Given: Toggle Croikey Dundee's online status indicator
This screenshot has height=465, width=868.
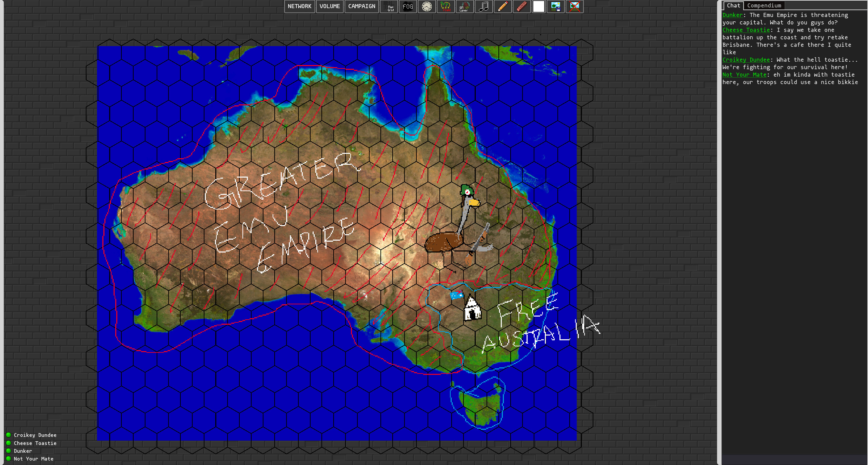Looking at the screenshot, I should [x=9, y=434].
